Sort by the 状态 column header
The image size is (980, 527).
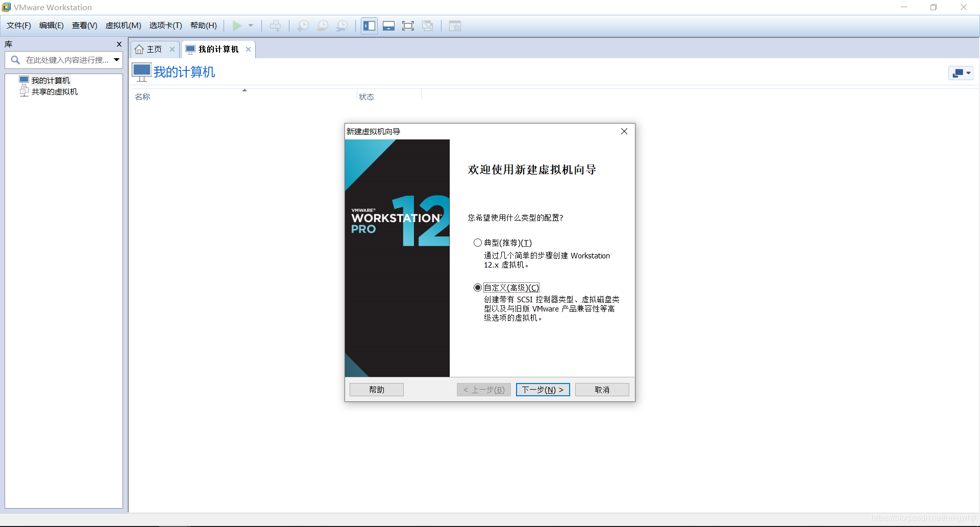[x=366, y=97]
